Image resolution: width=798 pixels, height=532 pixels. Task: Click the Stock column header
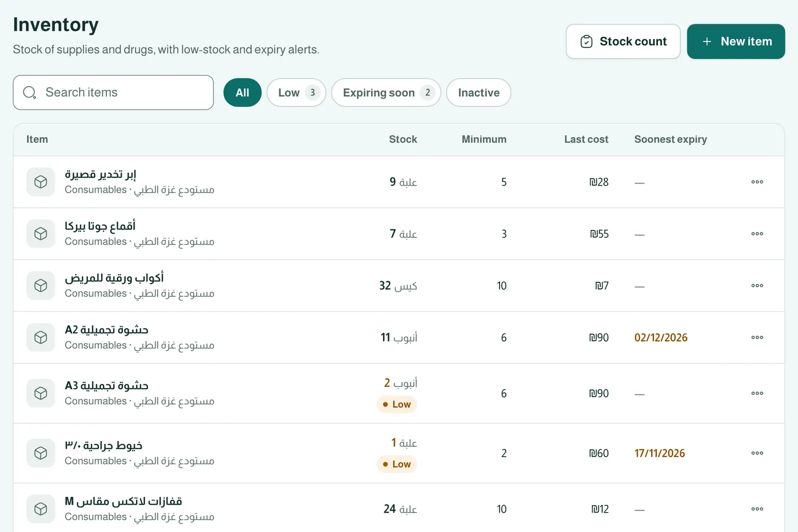point(403,140)
